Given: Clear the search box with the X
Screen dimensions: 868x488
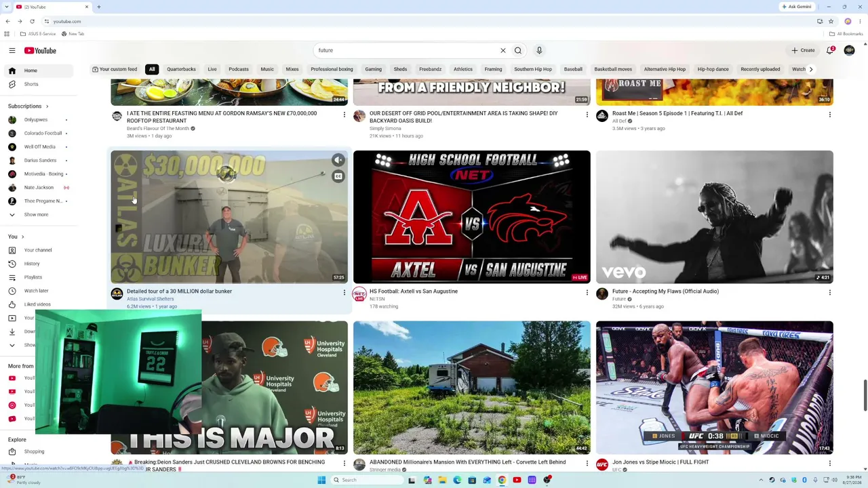Looking at the screenshot, I should (x=503, y=50).
